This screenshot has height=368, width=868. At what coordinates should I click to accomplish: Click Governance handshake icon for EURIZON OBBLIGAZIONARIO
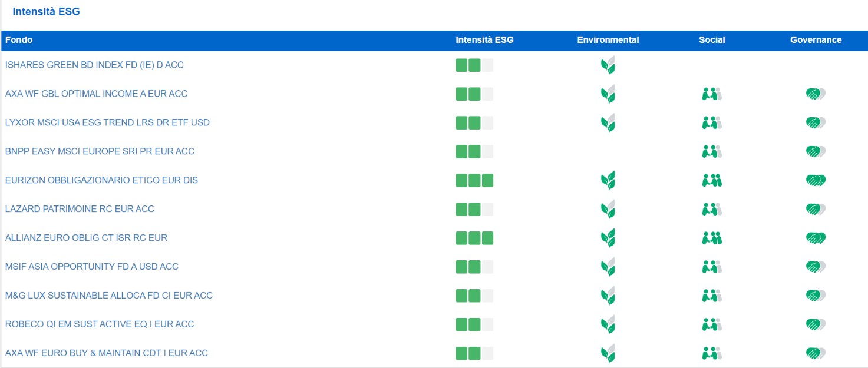[816, 180]
